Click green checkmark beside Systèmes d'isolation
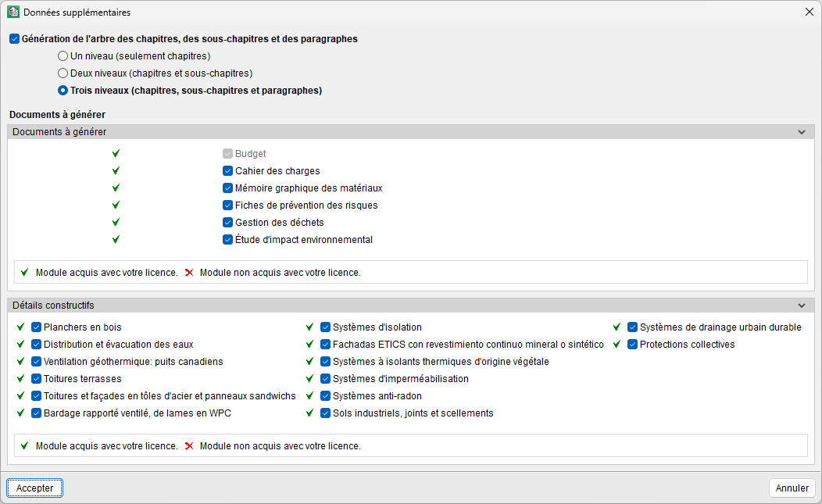Viewport: 822px width, 504px height. coord(309,327)
